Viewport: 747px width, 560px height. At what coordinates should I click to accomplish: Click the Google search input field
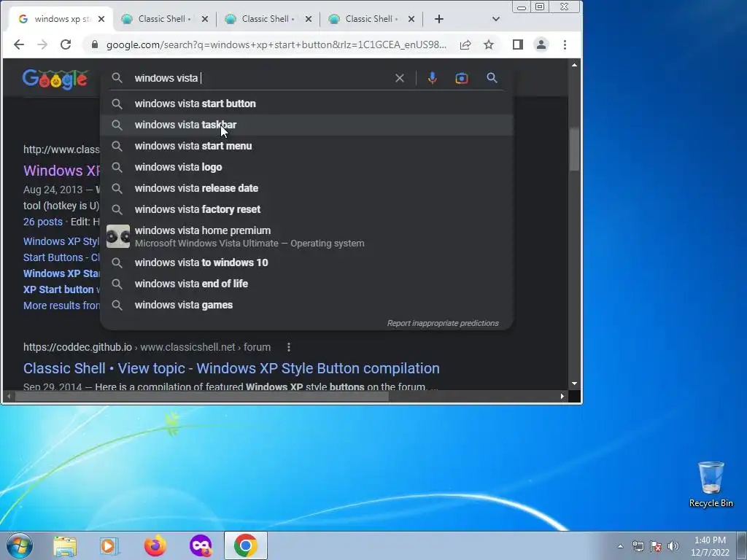click(262, 78)
